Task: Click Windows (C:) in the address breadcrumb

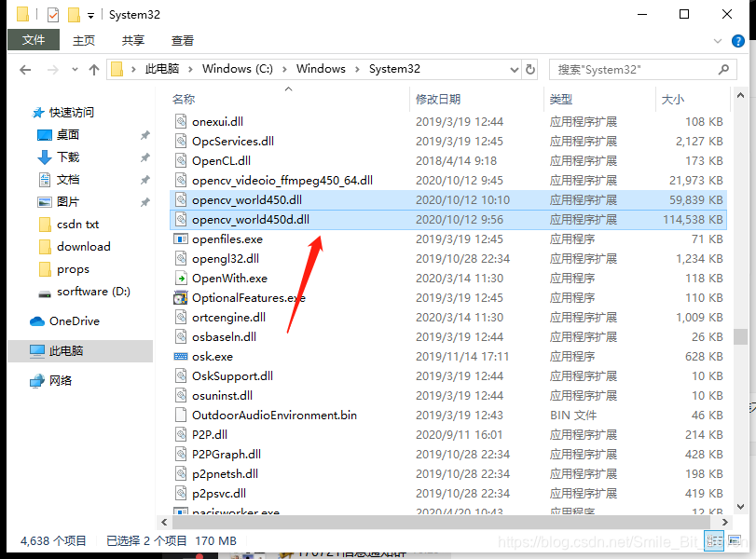Action: [237, 69]
